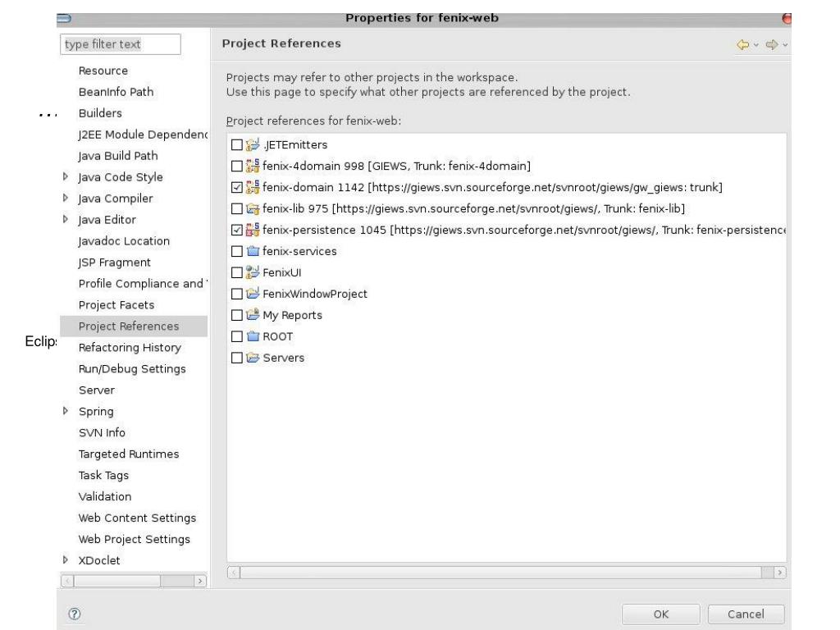Image resolution: width=840 pixels, height=630 pixels.
Task: Select the Targeted Runtimes page
Action: [x=129, y=454]
